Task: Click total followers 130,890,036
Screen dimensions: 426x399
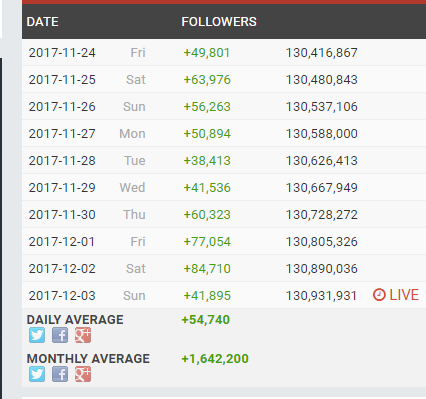Action: coord(322,269)
